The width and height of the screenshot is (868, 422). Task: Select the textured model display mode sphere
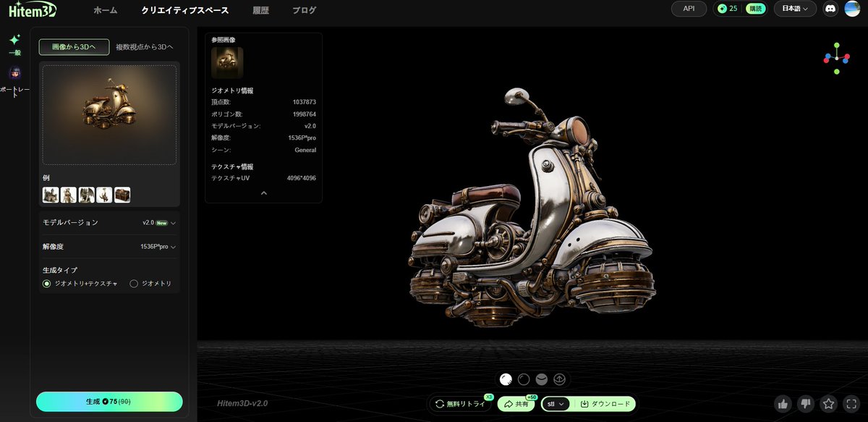click(x=505, y=379)
